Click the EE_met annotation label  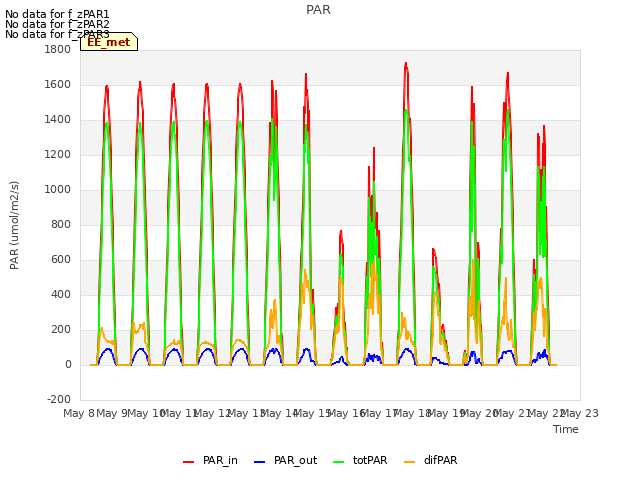(x=109, y=42)
